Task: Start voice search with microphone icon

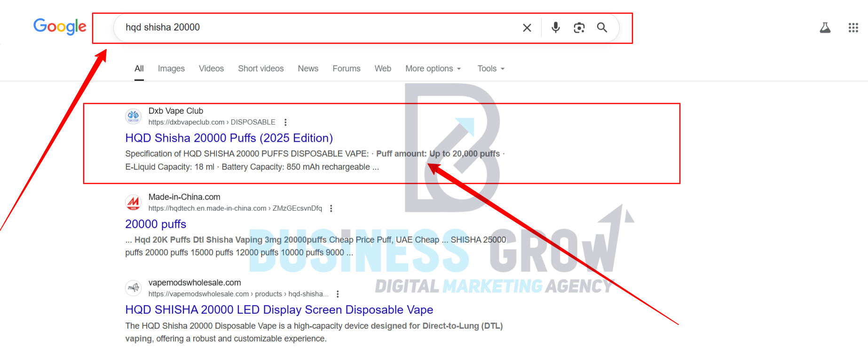Action: pyautogui.click(x=556, y=28)
